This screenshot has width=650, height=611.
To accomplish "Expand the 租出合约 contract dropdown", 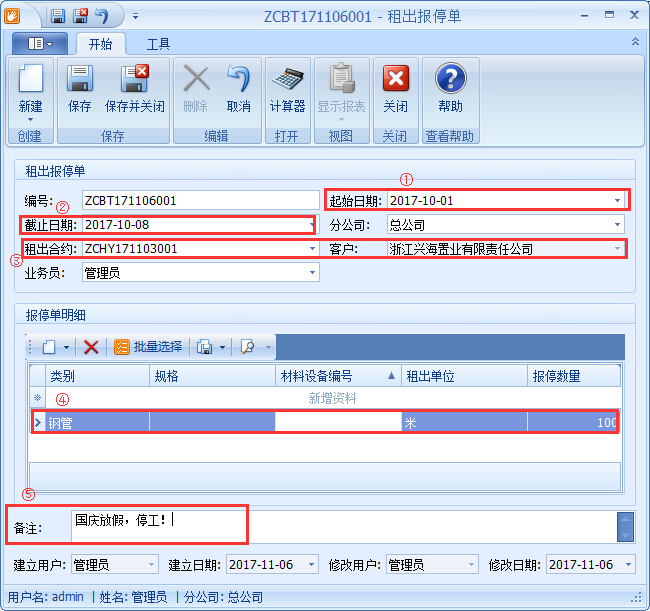I will [x=312, y=249].
